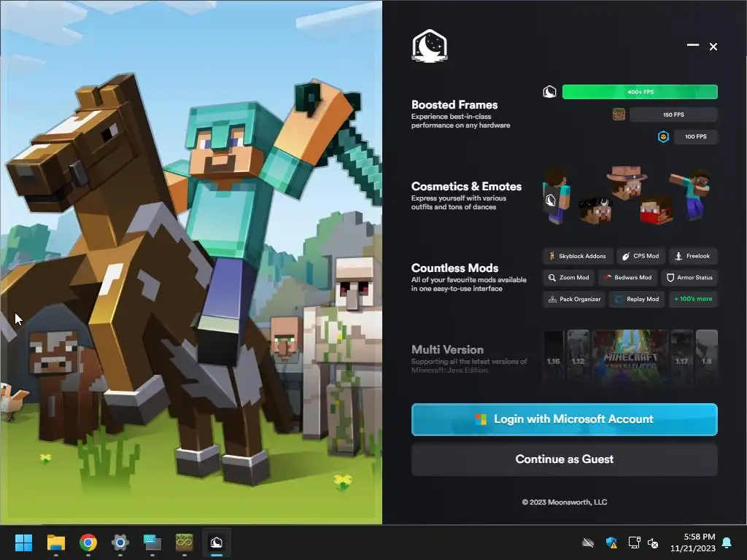Click the Multi Version heading
Viewport: 747px width, 560px height.
coord(447,349)
